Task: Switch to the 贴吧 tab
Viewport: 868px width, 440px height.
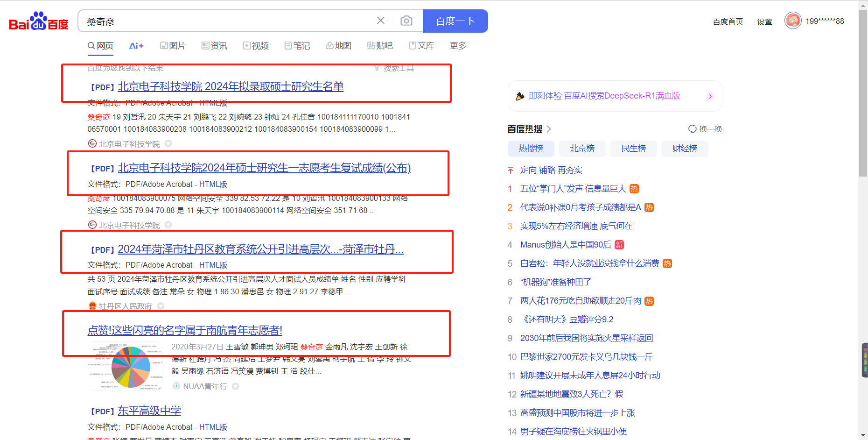Action: coord(380,46)
